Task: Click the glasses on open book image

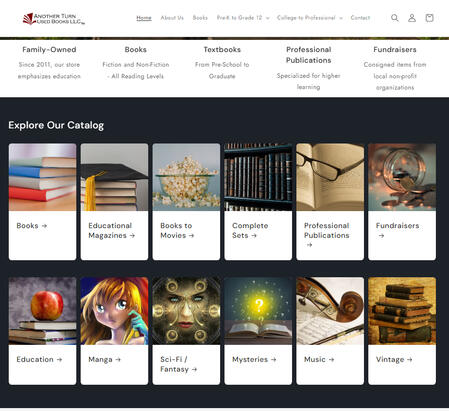Action: pyautogui.click(x=330, y=177)
